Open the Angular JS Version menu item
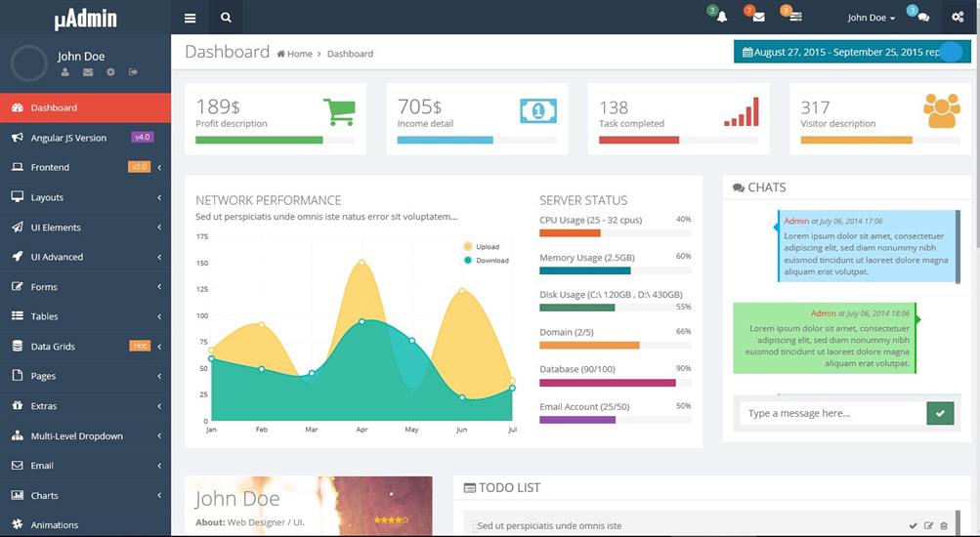980x537 pixels. point(85,138)
